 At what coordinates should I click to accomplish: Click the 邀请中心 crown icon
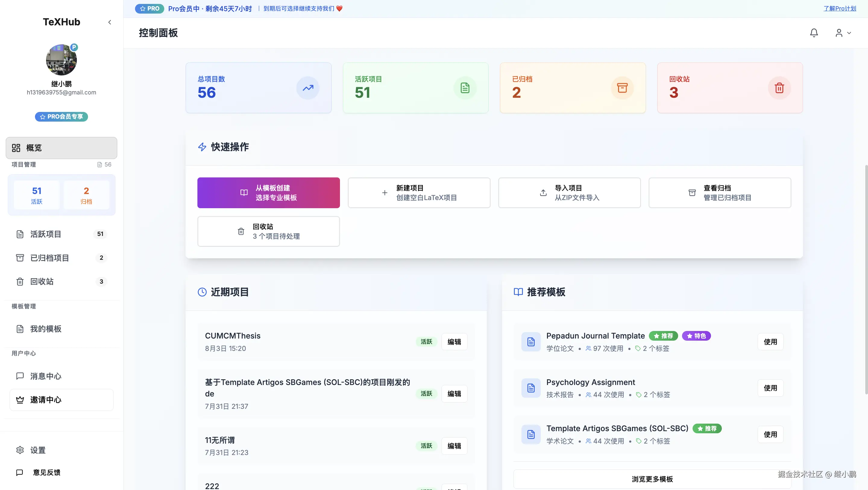pos(20,400)
